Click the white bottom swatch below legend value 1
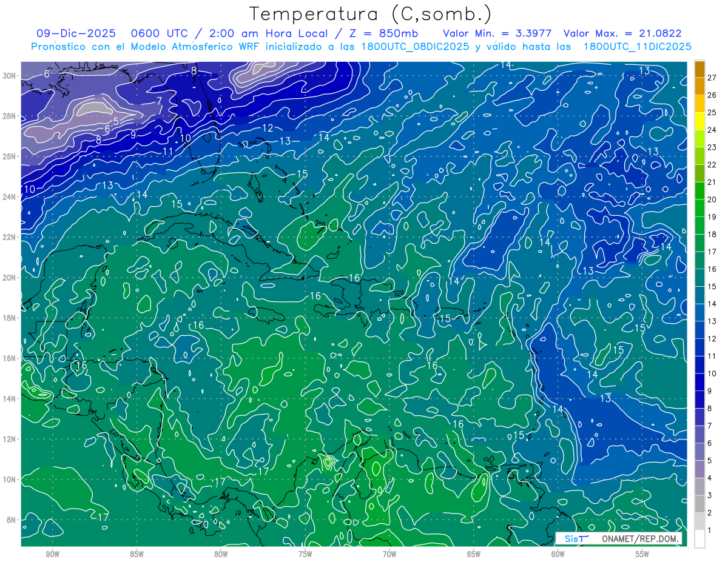The image size is (728, 562). [x=699, y=539]
